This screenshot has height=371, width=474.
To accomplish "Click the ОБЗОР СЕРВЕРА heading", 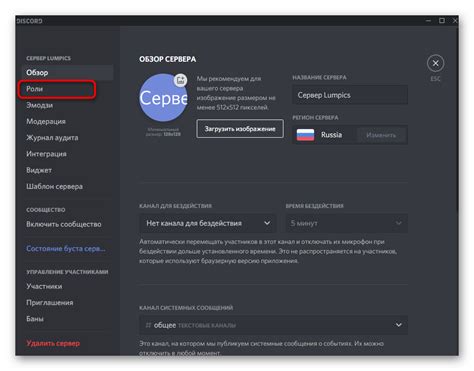I will (x=168, y=59).
